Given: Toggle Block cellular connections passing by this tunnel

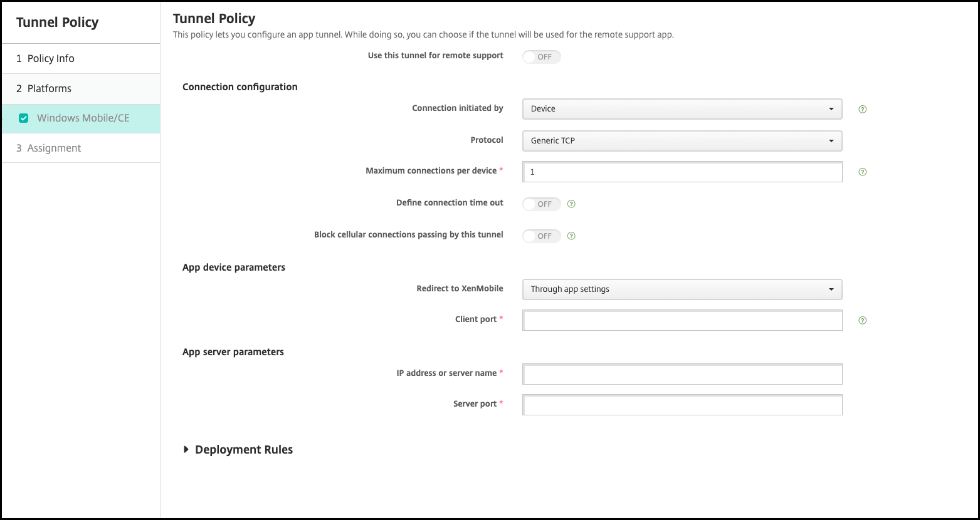Looking at the screenshot, I should pos(541,236).
